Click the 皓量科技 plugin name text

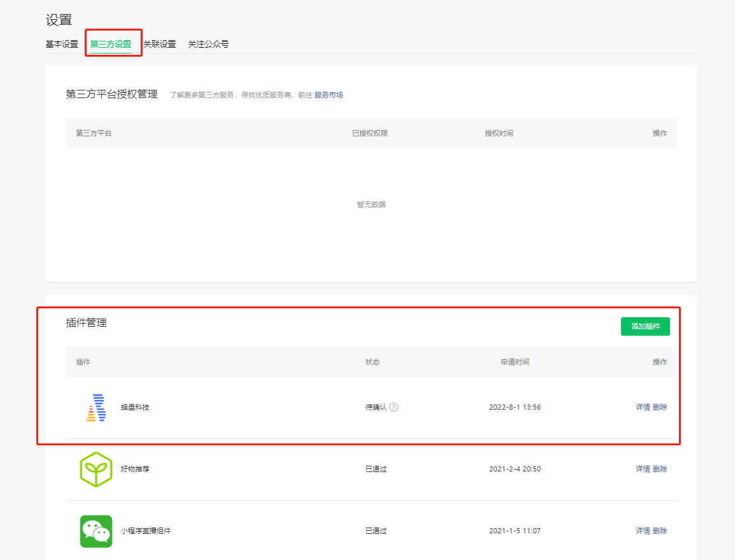tap(135, 407)
